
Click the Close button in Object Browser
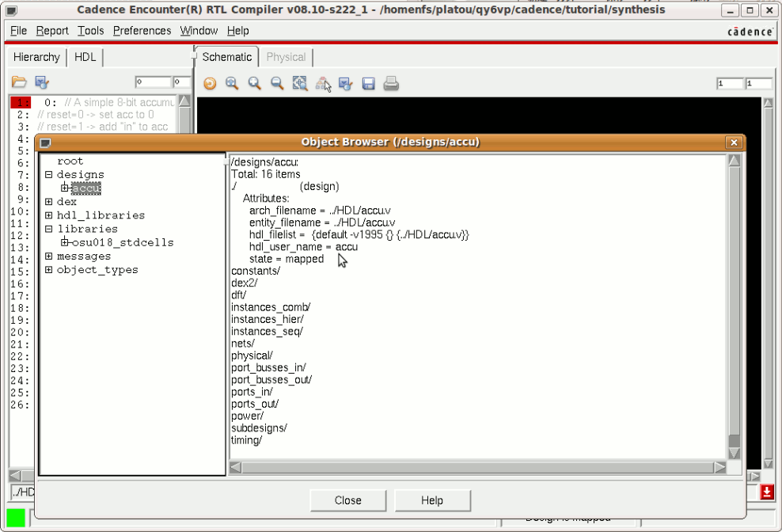[x=348, y=500]
